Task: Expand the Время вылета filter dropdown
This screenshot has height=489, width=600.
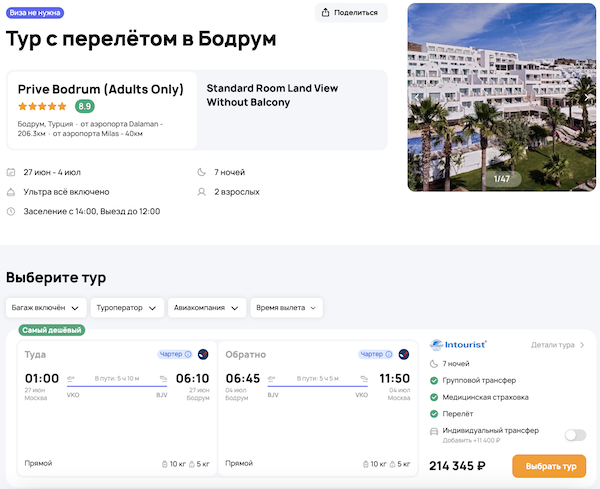Action: click(287, 308)
